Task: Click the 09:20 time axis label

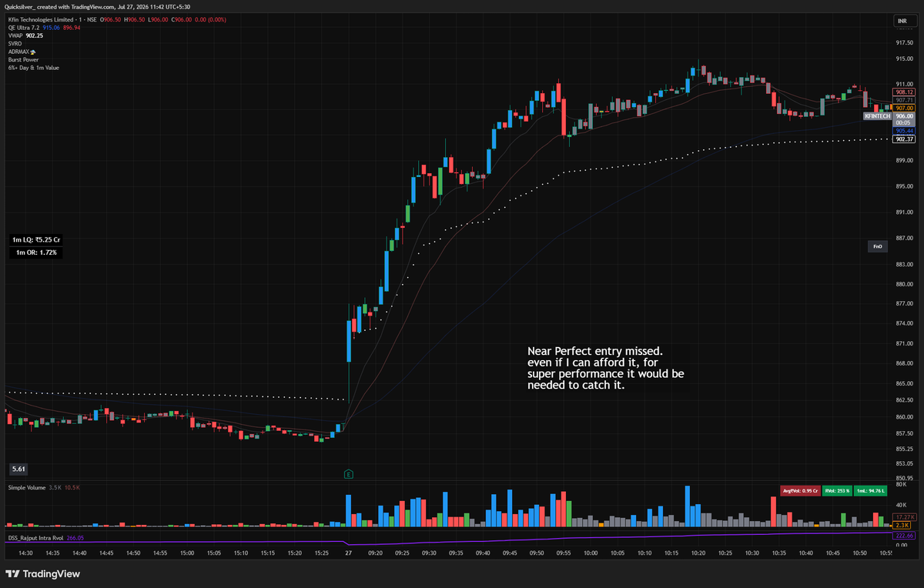Action: coord(376,553)
